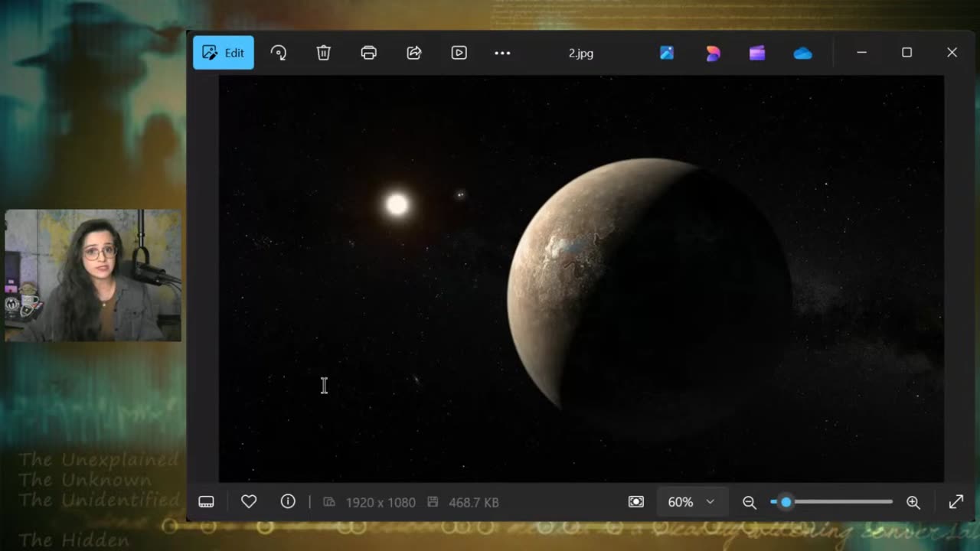Delete the photo using the trash icon
The width and height of the screenshot is (980, 551).
324,53
